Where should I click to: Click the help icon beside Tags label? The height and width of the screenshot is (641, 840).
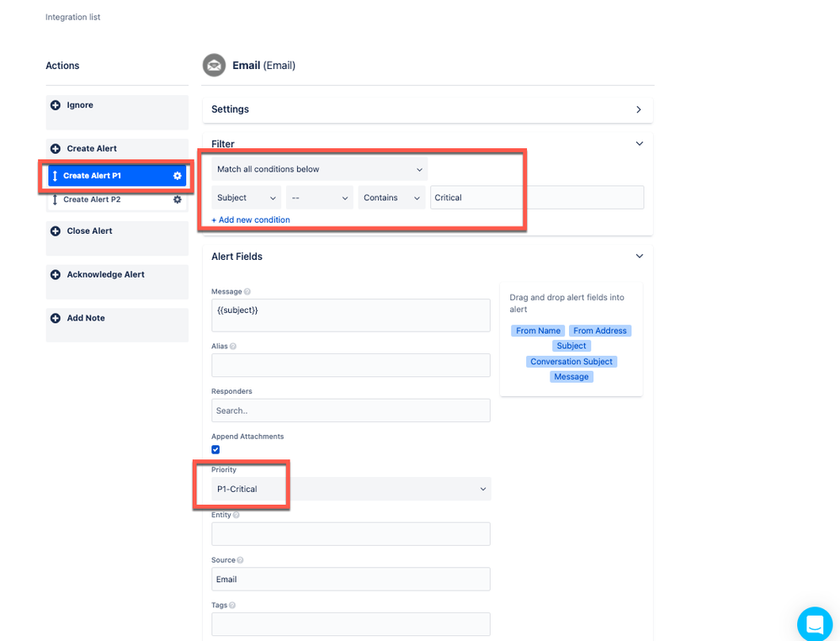click(x=232, y=605)
